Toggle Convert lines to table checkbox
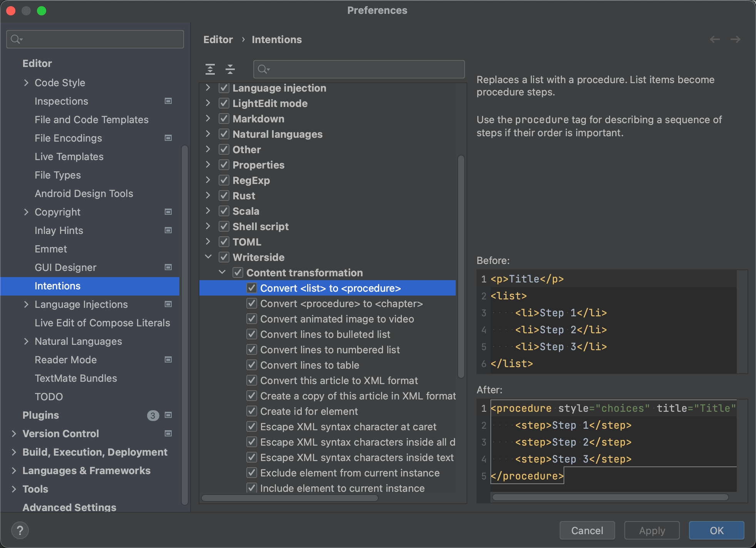Viewport: 756px width, 548px height. coord(252,365)
